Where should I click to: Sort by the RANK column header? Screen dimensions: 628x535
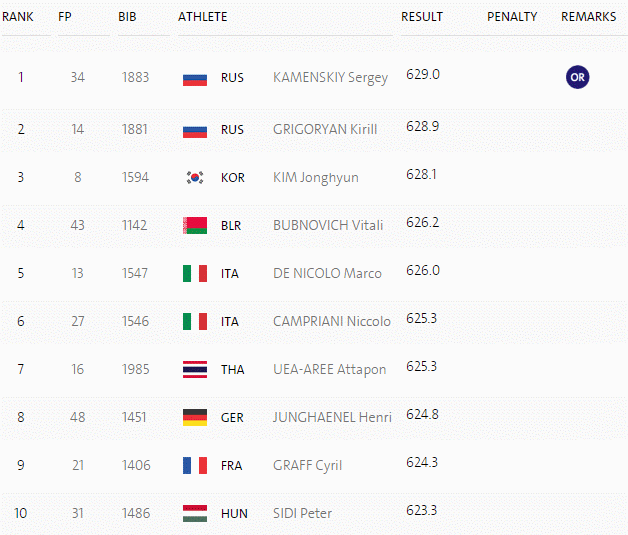pyautogui.click(x=18, y=17)
